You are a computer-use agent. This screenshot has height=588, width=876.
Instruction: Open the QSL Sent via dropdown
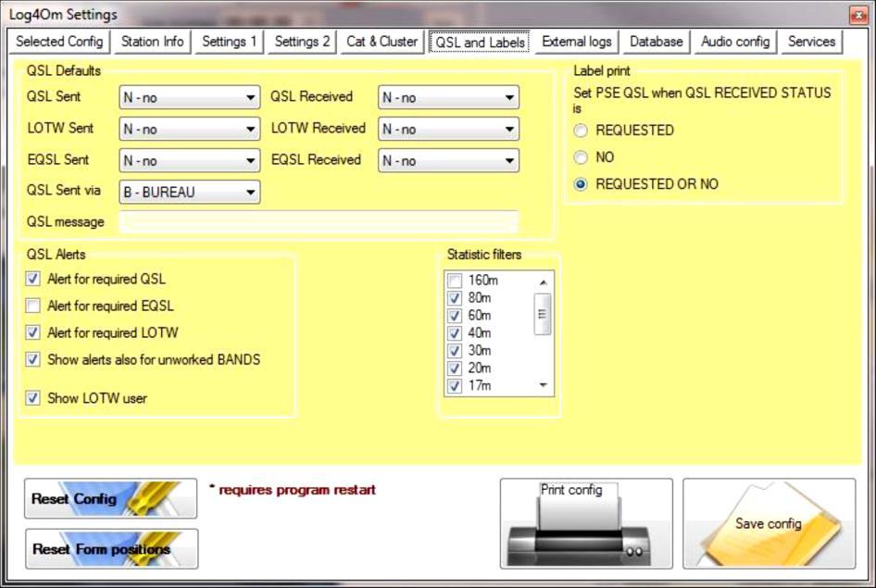point(190,192)
